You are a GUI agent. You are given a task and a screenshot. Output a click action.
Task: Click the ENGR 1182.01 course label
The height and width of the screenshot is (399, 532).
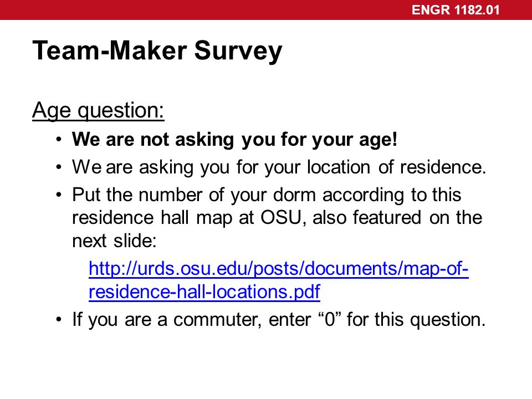(456, 10)
